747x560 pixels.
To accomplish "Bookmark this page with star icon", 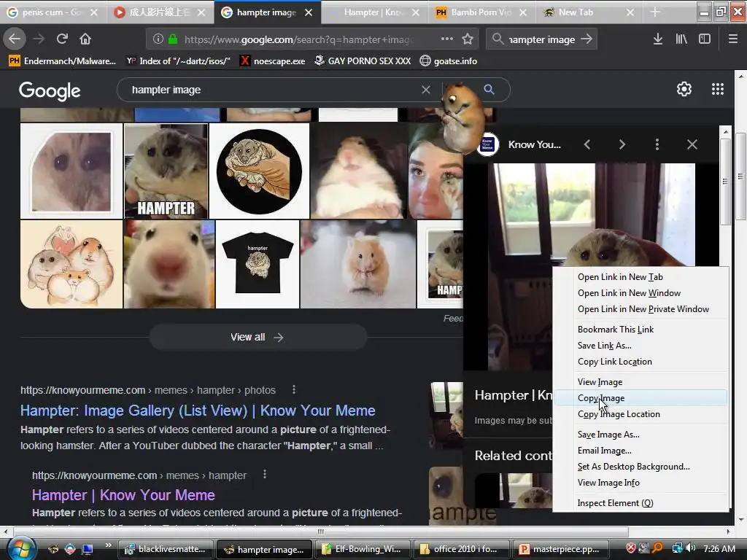I will (x=468, y=39).
